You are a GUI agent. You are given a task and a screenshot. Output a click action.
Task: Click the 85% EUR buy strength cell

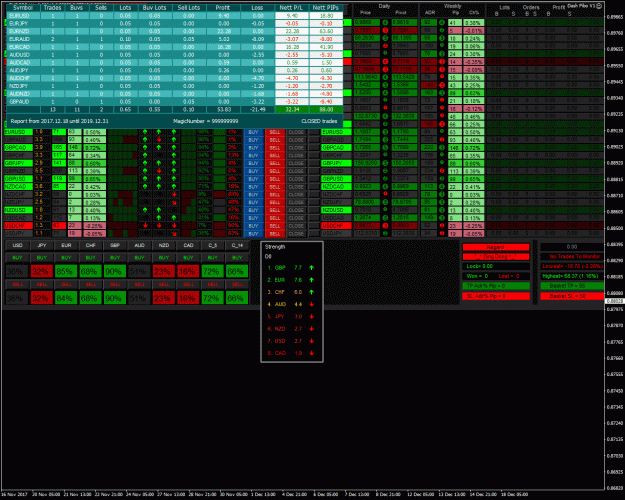(66, 271)
